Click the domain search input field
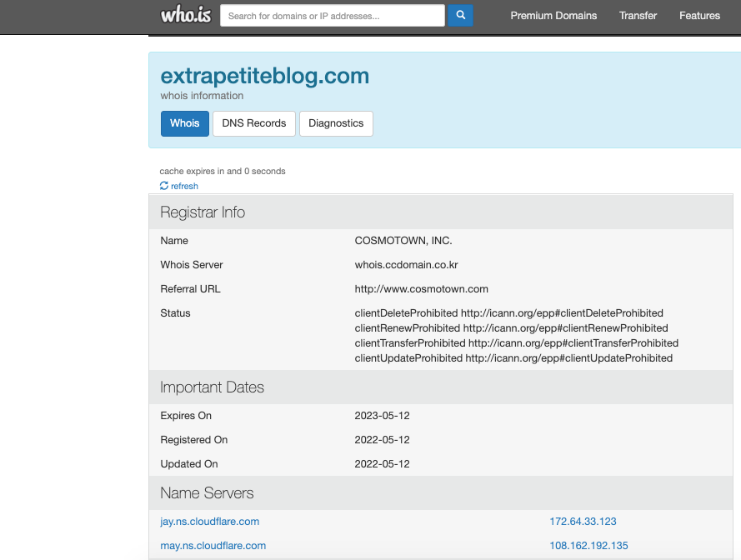 (x=332, y=15)
